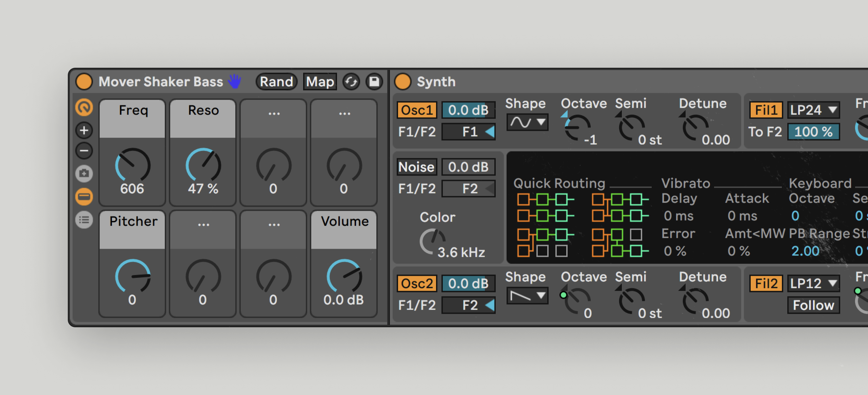Toggle Mover Shaker Bass device activator
The width and height of the screenshot is (868, 395).
(x=84, y=82)
